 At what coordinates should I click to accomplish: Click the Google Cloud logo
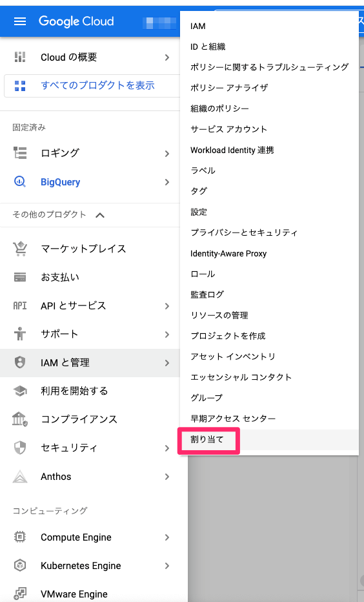click(x=76, y=21)
